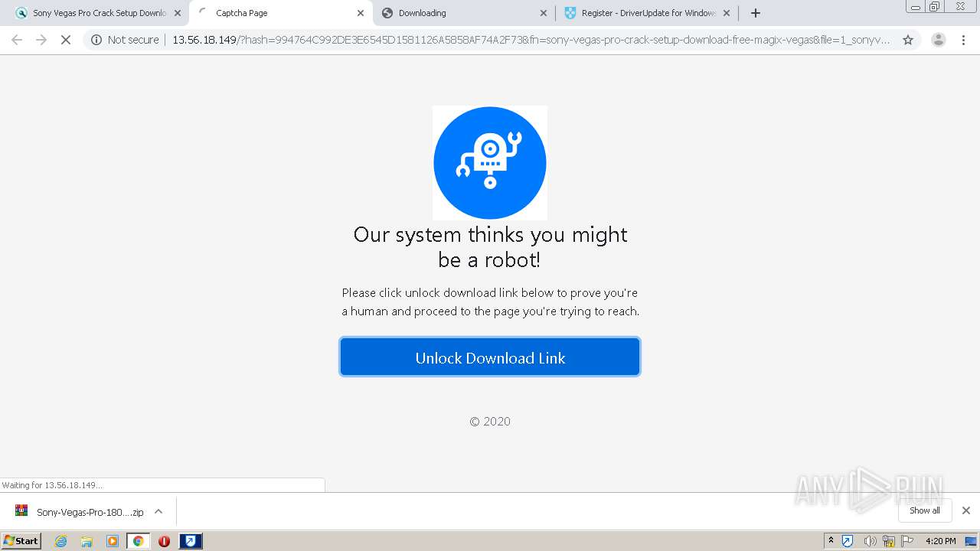Open the volume speaker tray icon
Screen dimensions: 980x551
pyautogui.click(x=870, y=541)
